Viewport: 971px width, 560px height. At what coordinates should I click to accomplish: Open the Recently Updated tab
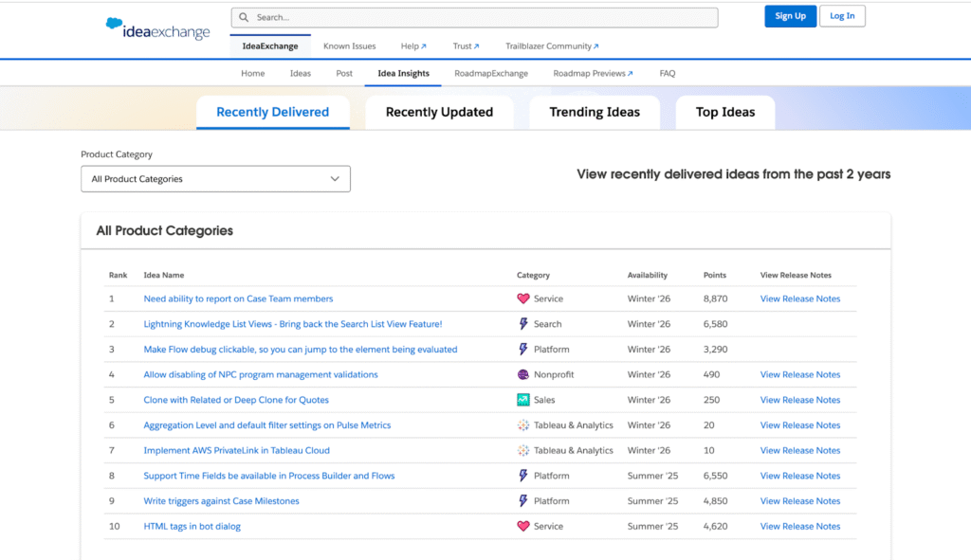click(439, 112)
